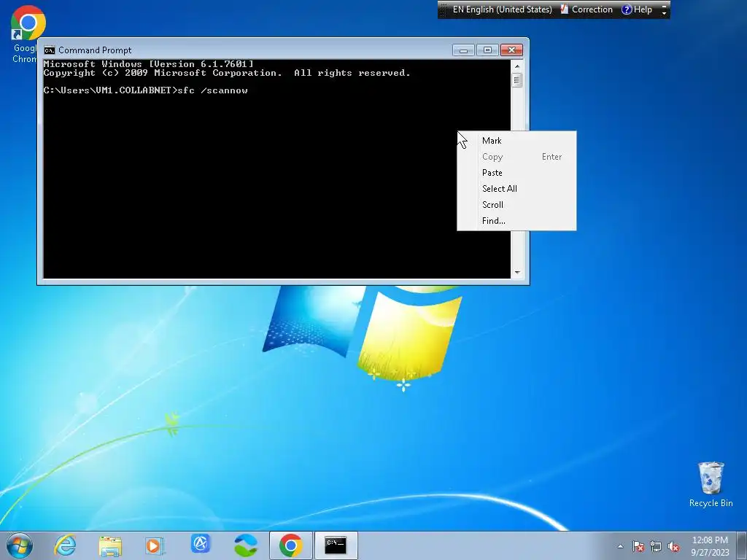
Task: Click the console scrollbar up arrow
Action: [x=517, y=66]
